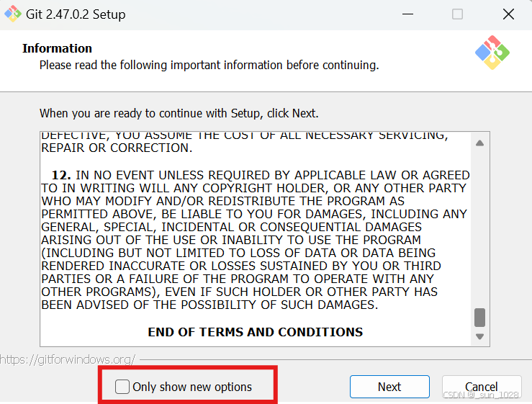
Task: Open the gitforwindows.org link
Action: [x=68, y=359]
